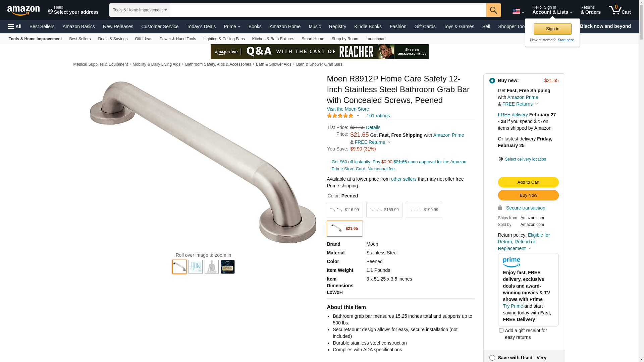Click the magnifying glass search button

point(493,10)
